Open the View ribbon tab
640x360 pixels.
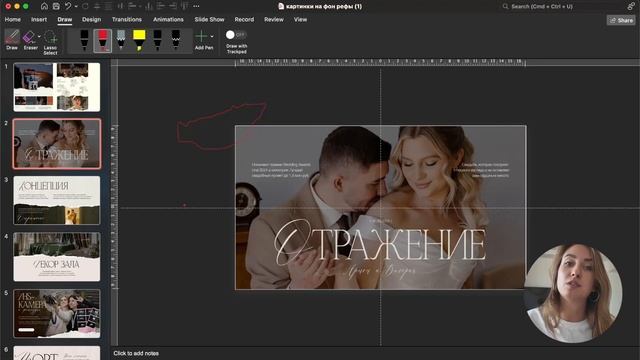click(x=300, y=19)
